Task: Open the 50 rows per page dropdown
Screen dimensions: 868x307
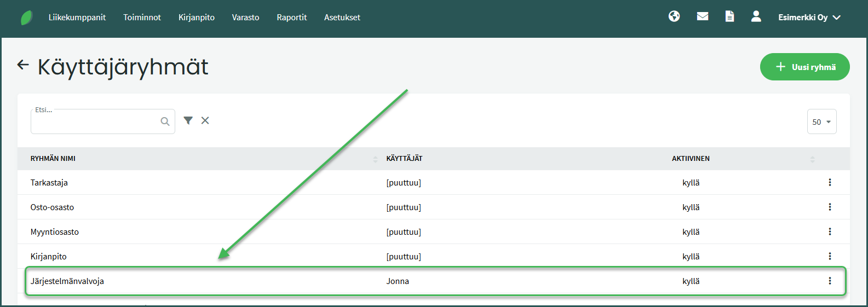Action: point(821,121)
